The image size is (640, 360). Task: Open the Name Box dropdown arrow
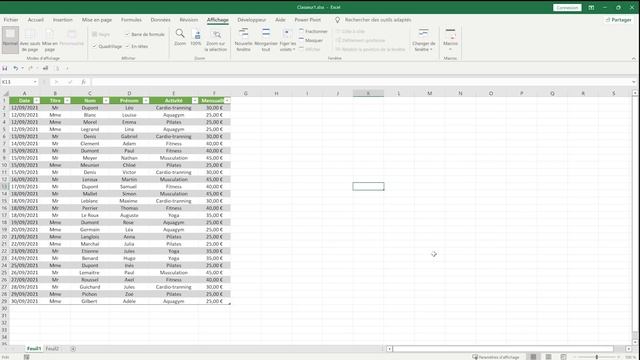tap(35, 82)
